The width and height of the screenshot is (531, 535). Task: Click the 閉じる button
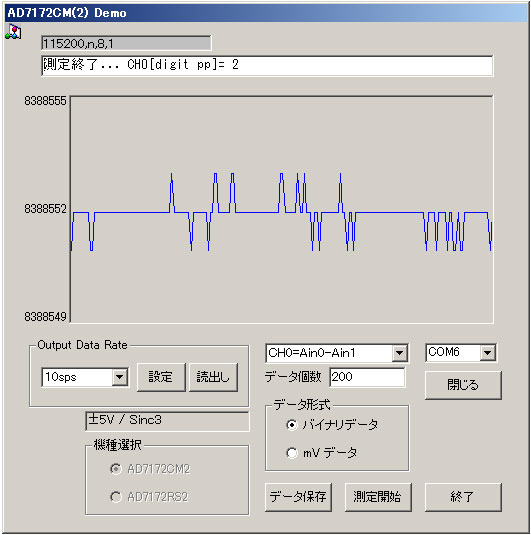tap(463, 385)
